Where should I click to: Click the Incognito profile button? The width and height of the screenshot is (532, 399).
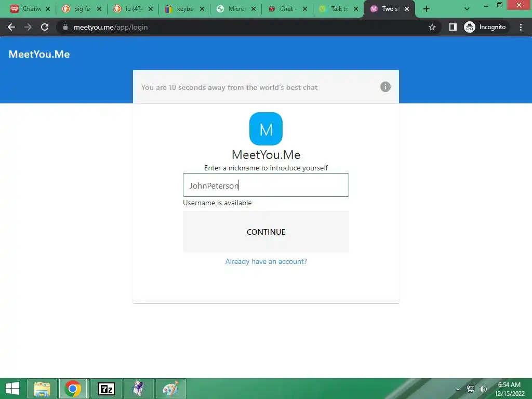485,27
